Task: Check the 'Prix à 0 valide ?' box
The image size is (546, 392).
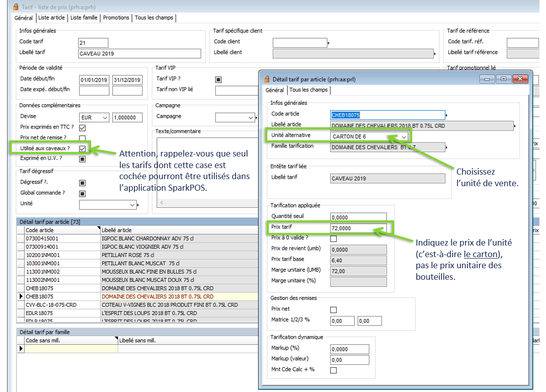Action: click(x=333, y=239)
